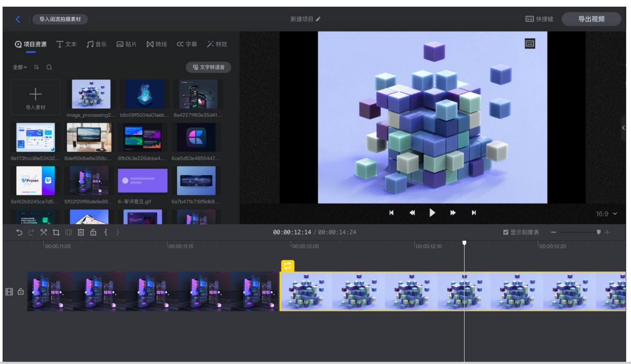Viewport: 631px width, 364px height.
Task: Select the 6ce5d53e4855447 thumbnail
Action: pyautogui.click(x=196, y=137)
